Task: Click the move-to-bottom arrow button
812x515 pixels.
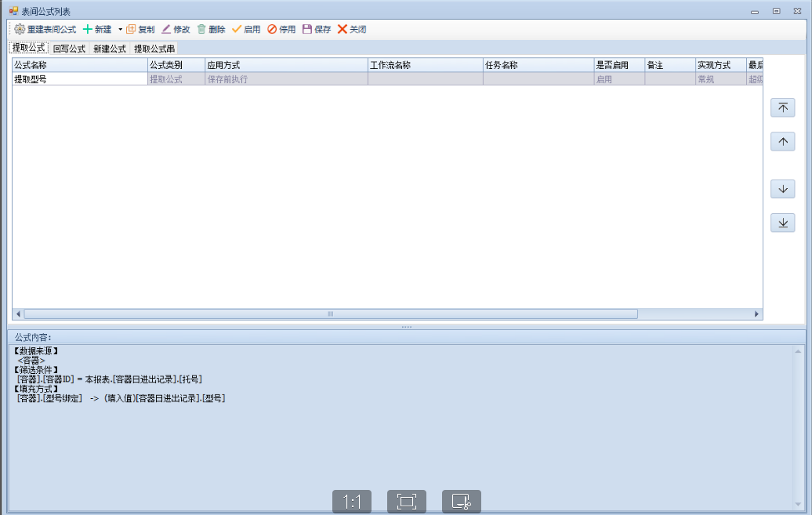Action: (782, 223)
